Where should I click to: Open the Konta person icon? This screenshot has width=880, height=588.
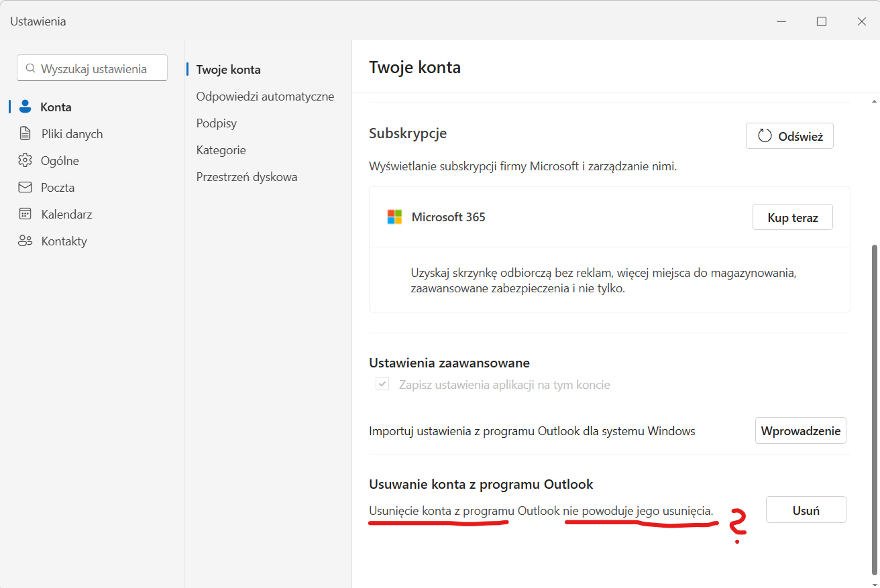tap(25, 107)
